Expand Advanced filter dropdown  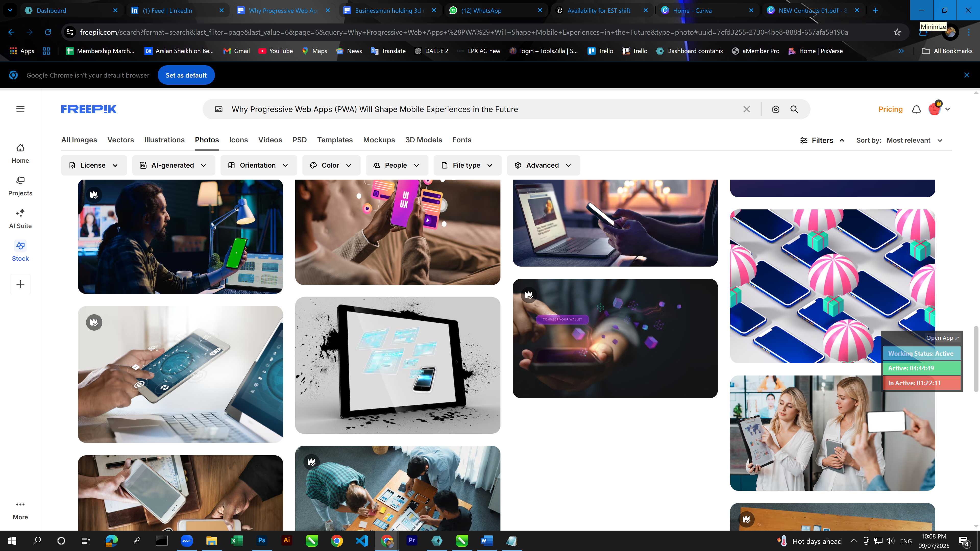click(x=543, y=165)
